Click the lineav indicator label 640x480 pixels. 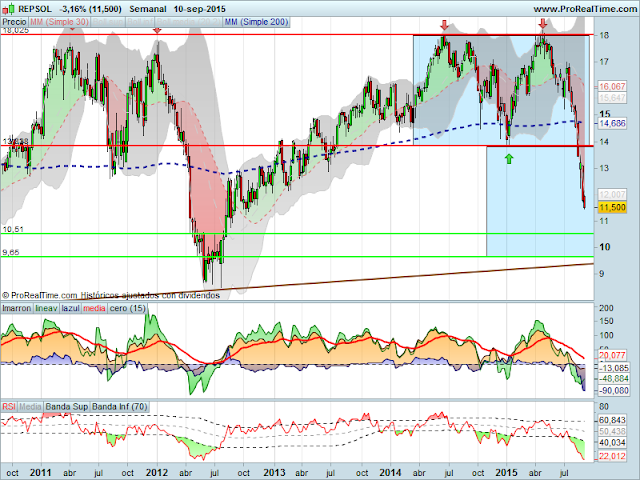coord(46,308)
